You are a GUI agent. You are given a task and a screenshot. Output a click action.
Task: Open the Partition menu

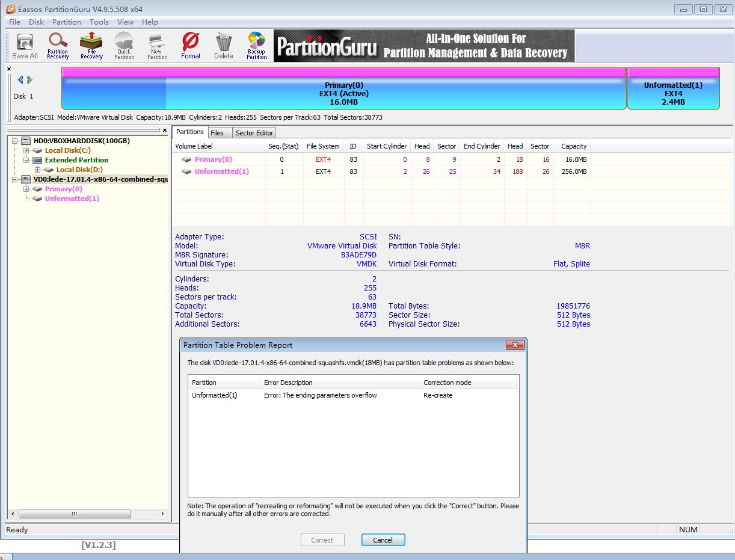[67, 22]
